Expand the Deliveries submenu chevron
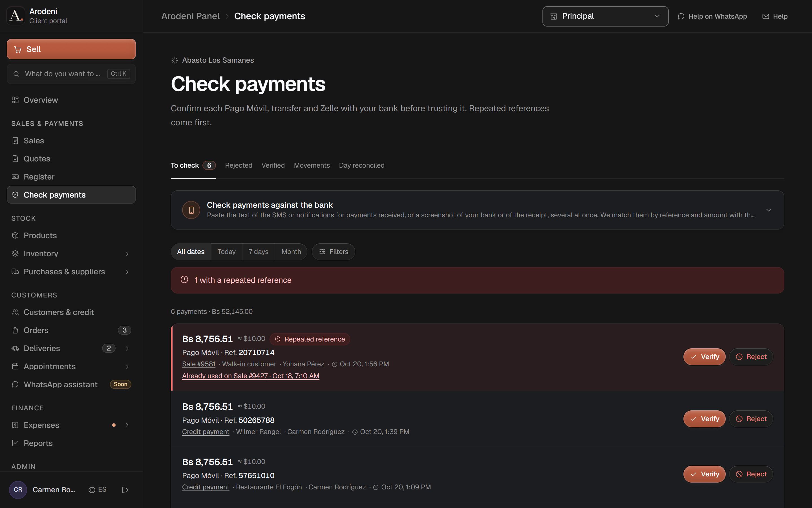 coord(127,349)
